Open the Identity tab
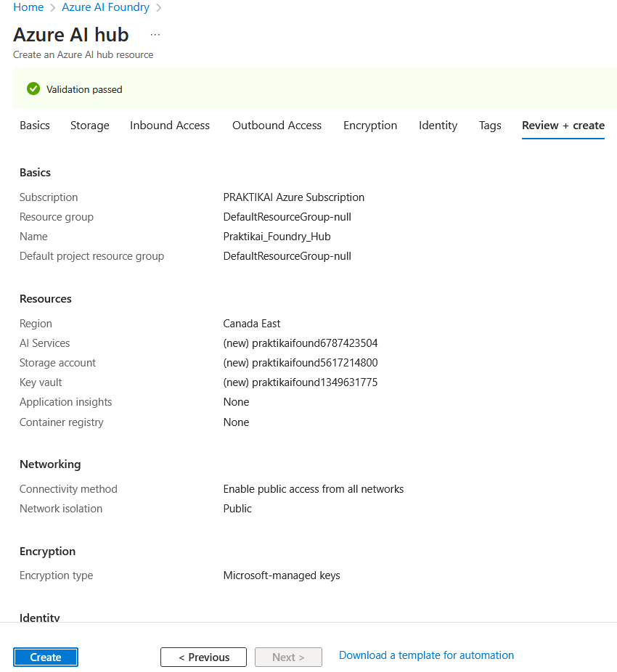Viewport: 617px width, 672px height. click(438, 125)
